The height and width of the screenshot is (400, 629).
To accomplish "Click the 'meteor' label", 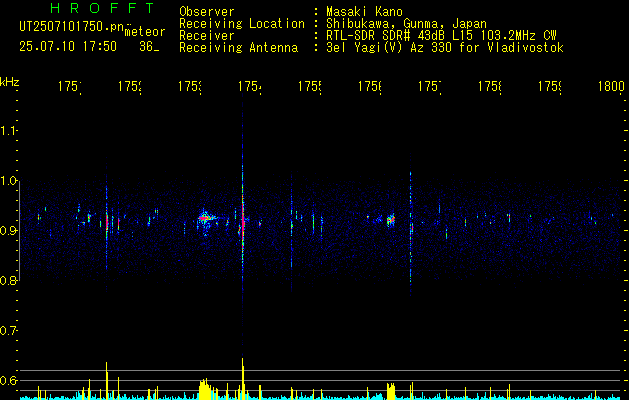I will coord(145,32).
